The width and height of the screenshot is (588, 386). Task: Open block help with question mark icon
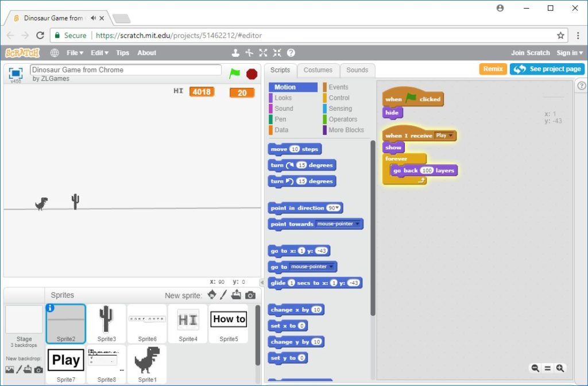[291, 52]
